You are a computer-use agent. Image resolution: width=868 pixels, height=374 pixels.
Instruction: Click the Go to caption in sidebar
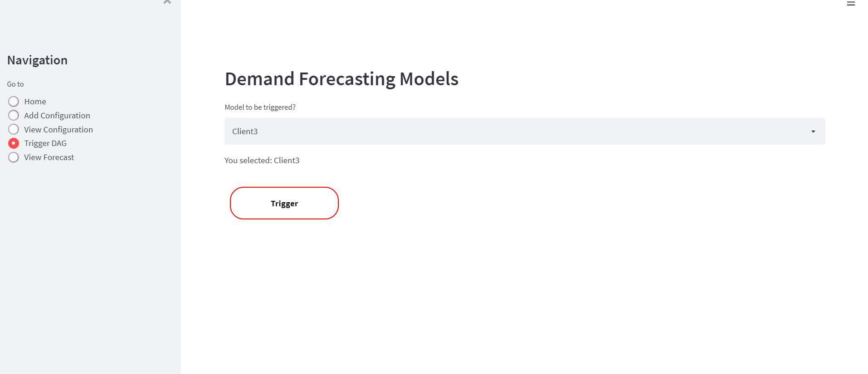pos(15,84)
